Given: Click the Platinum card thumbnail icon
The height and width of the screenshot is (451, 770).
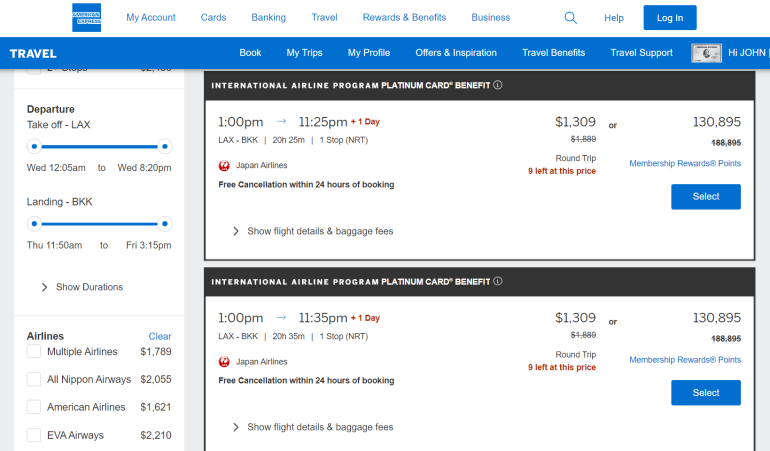Looking at the screenshot, I should [707, 53].
